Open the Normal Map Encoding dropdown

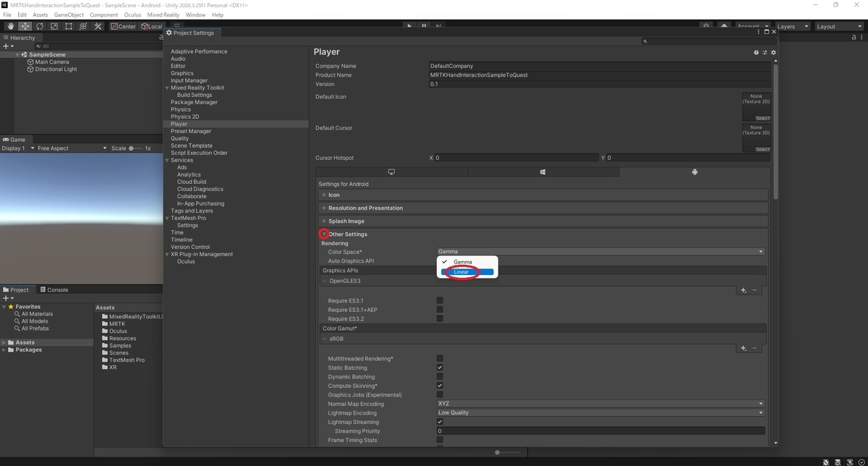pos(600,404)
